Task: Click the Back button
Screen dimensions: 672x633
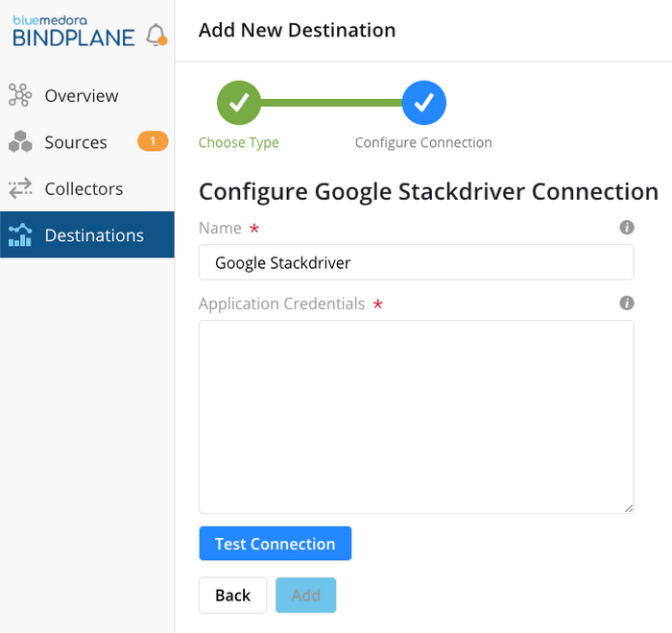Action: click(x=232, y=596)
